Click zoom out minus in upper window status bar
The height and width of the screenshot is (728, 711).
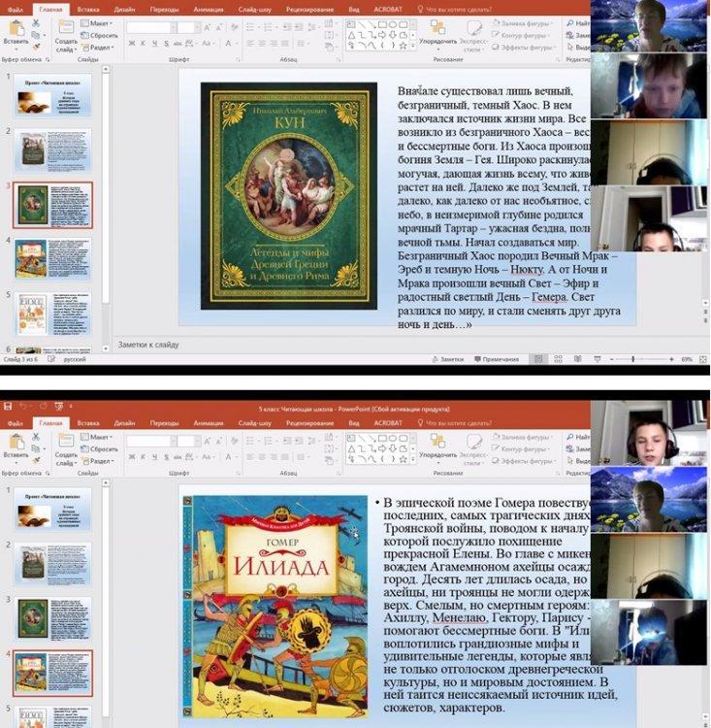click(612, 359)
